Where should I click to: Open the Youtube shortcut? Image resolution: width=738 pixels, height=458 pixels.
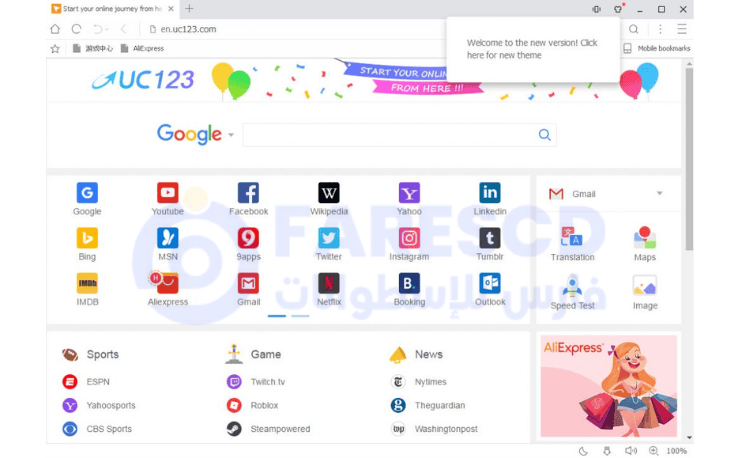click(168, 193)
